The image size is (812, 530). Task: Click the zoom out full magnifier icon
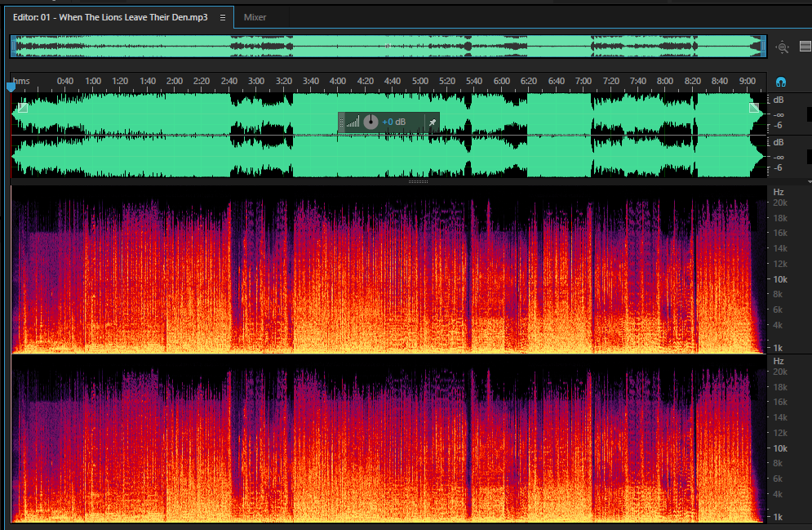pos(782,47)
